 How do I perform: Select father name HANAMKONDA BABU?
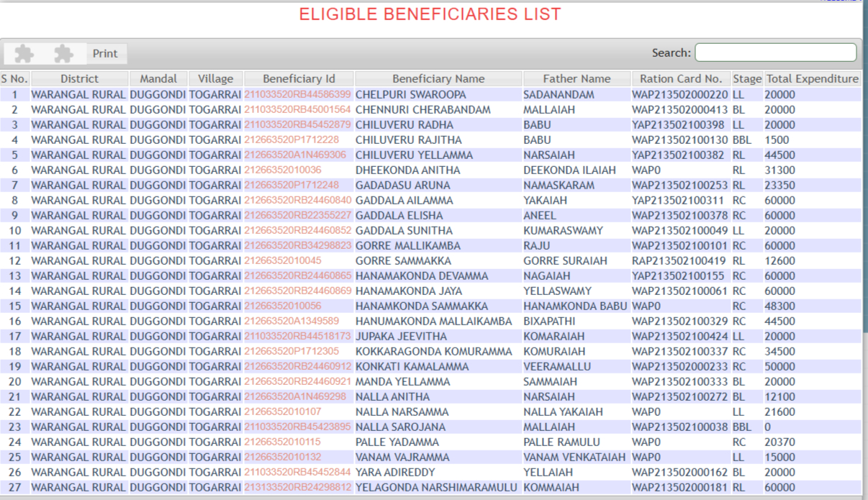(x=576, y=306)
